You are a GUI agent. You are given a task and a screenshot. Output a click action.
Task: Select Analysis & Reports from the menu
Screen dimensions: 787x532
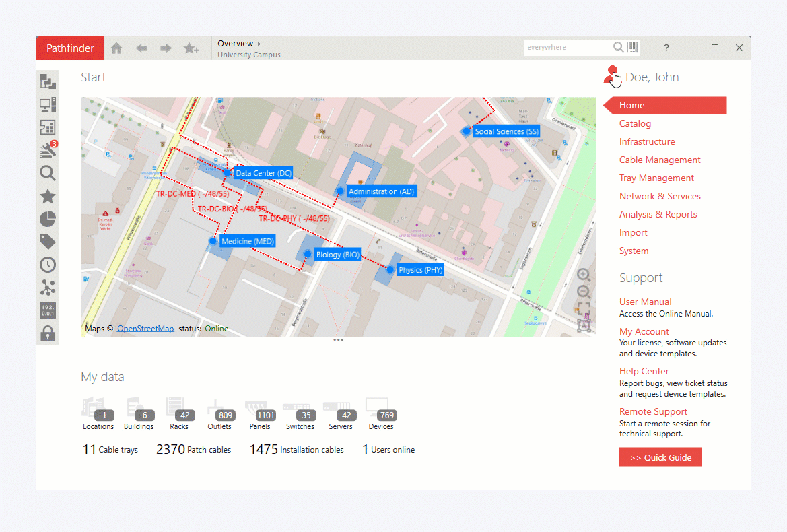(x=658, y=214)
